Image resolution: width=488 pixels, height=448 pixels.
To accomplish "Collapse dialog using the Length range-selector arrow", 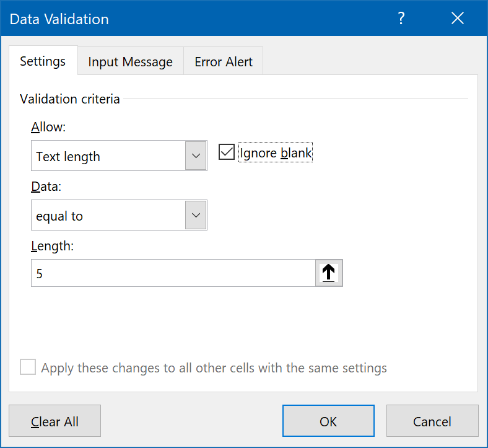I will 329,273.
